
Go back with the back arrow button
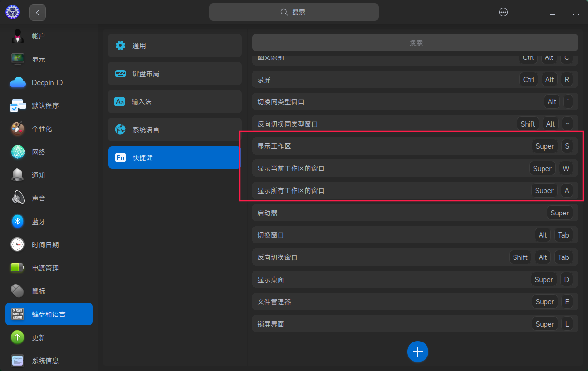click(37, 12)
